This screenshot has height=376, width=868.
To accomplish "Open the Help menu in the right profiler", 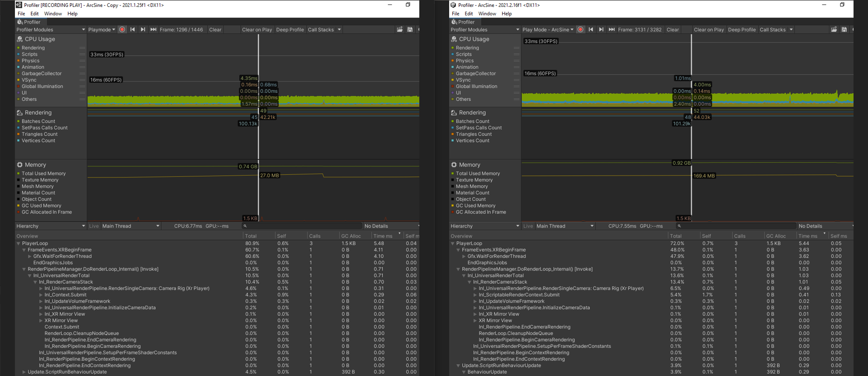I will (507, 14).
